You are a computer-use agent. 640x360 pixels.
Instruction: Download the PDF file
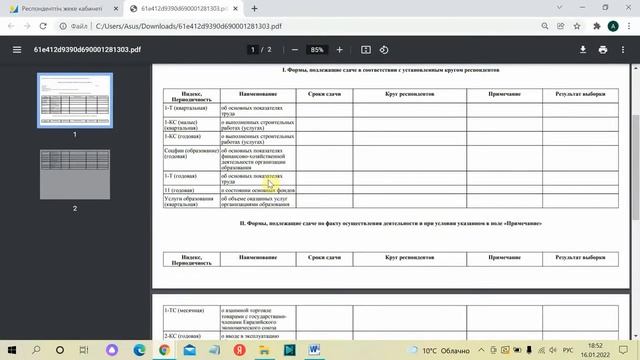click(583, 50)
